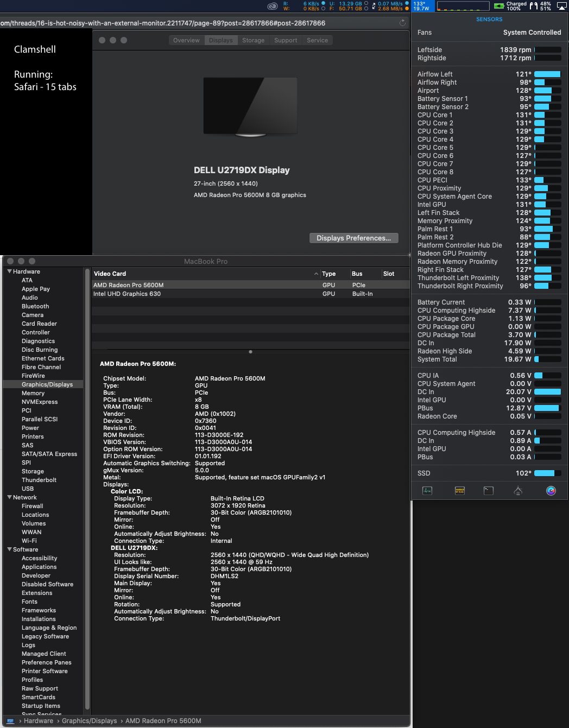This screenshot has width=569, height=728.
Task: Click the Safari address bar URL
Action: point(163,23)
